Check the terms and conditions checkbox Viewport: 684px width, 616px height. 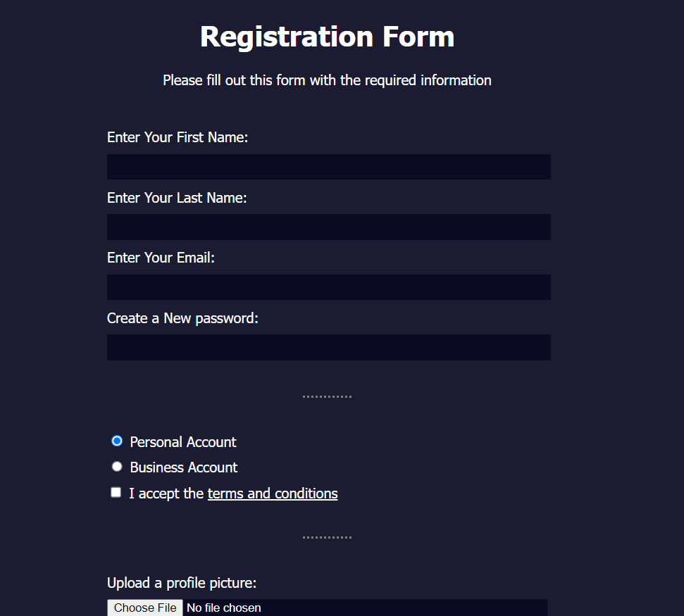[116, 492]
